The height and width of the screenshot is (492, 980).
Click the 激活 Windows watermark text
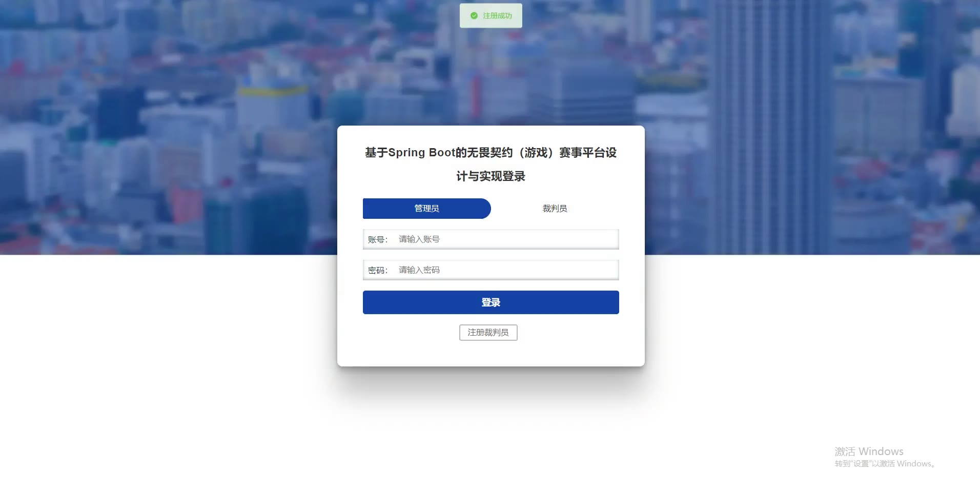pos(869,452)
